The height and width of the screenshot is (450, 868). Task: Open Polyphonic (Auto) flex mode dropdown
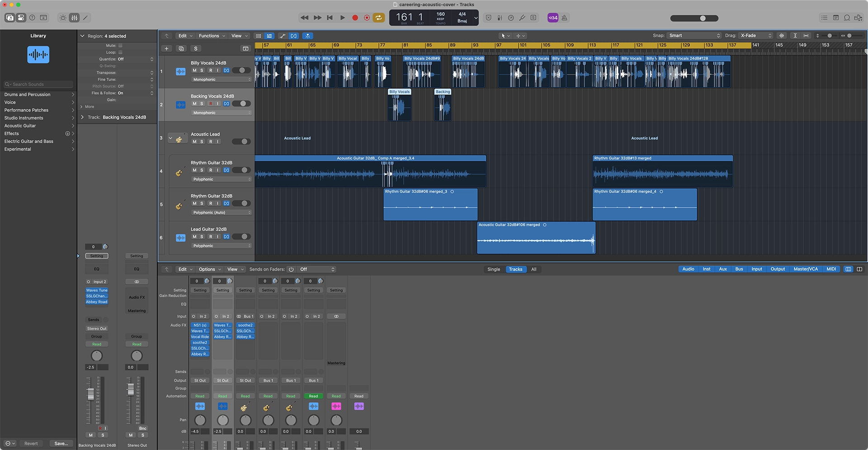pos(222,213)
